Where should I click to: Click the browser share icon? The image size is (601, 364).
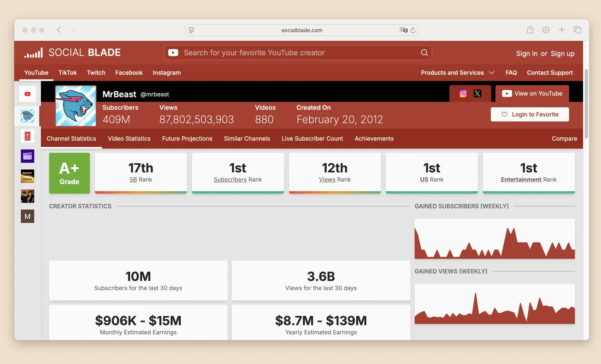pyautogui.click(x=530, y=30)
